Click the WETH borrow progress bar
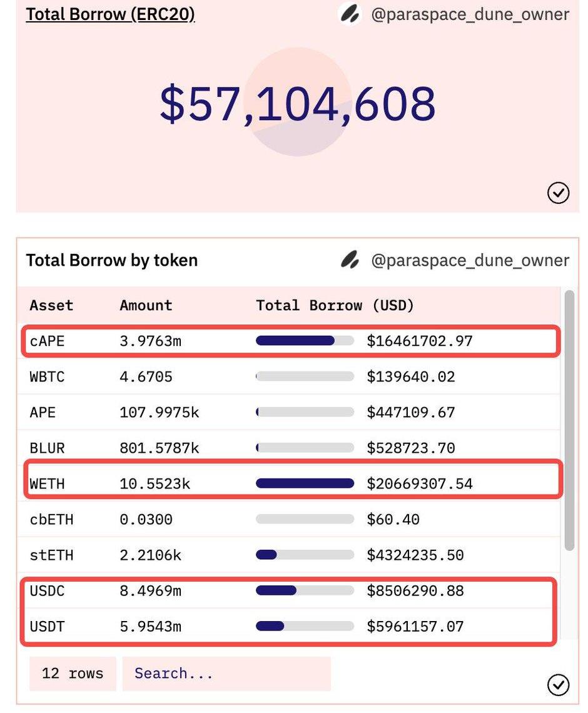The image size is (588, 713). (x=305, y=483)
